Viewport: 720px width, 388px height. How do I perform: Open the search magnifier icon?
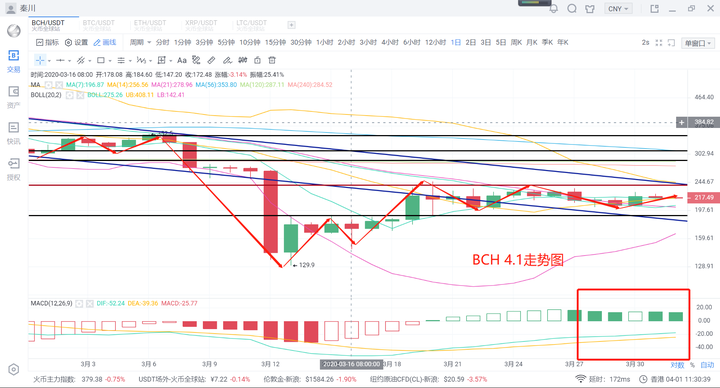click(x=572, y=8)
